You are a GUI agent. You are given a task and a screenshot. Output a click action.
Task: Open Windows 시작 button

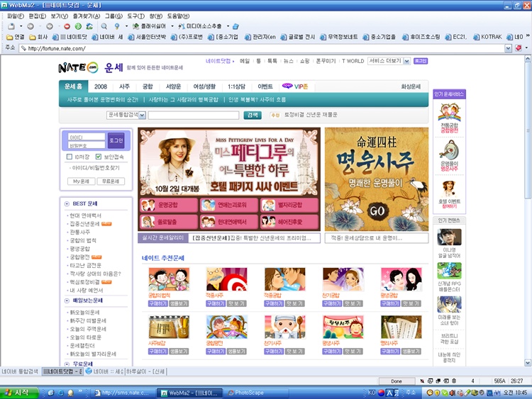[x=19, y=393]
